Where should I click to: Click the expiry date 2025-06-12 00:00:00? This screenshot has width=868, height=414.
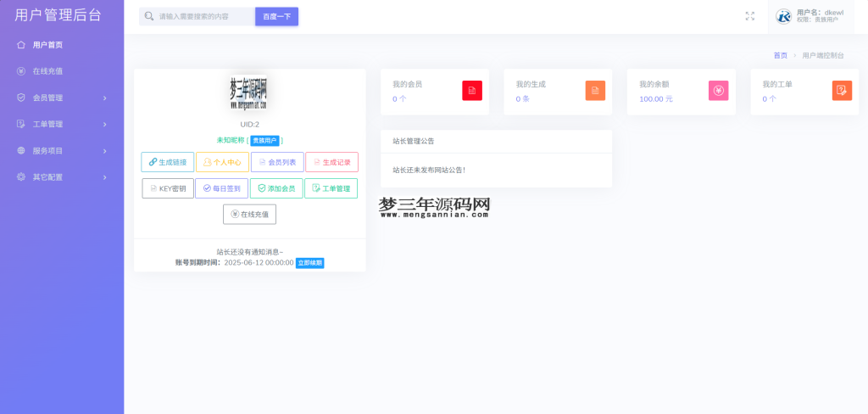(259, 263)
